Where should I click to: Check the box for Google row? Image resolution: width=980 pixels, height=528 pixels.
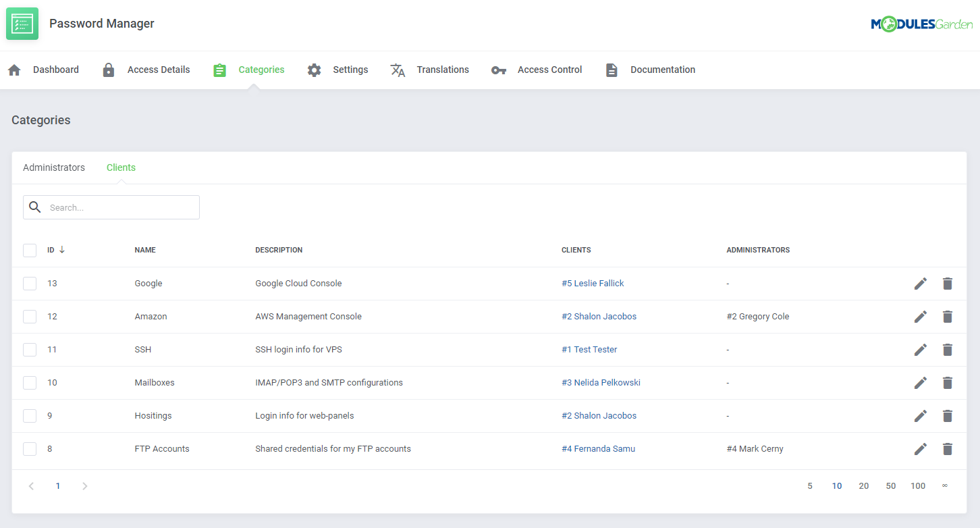[x=30, y=284]
